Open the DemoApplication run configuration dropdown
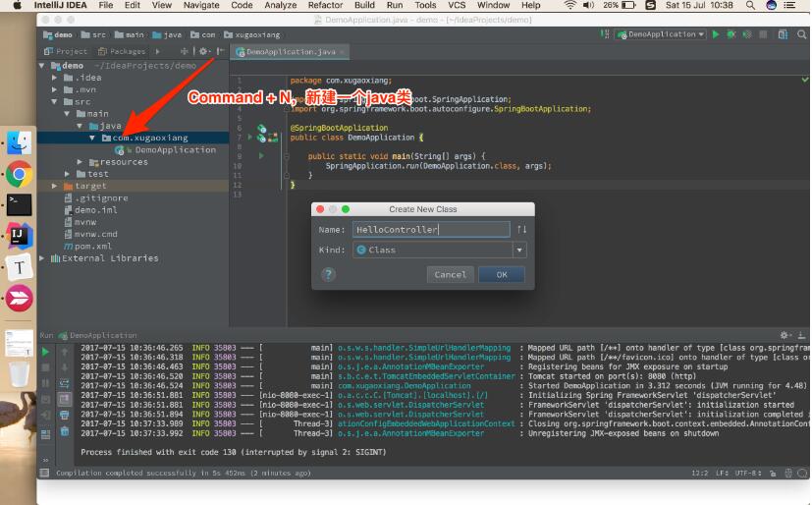This screenshot has height=505, width=812. pyautogui.click(x=661, y=34)
